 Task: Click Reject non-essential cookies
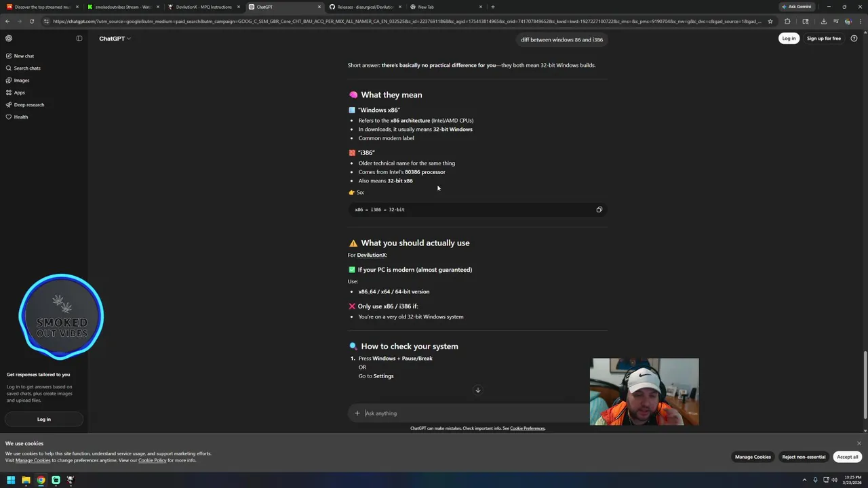pos(804,457)
